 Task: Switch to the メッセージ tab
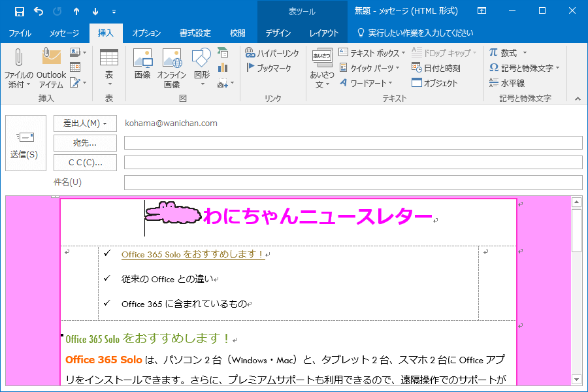coord(64,33)
